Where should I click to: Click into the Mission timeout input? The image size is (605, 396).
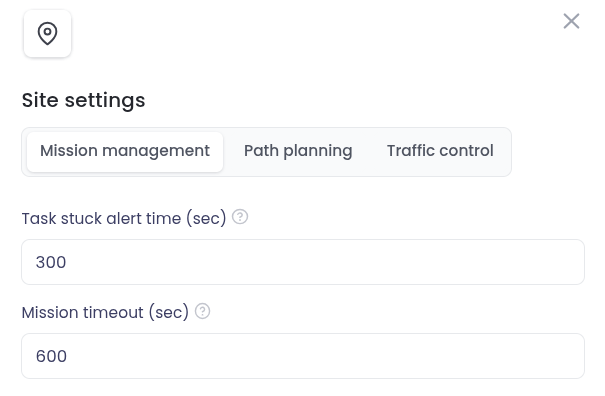coord(303,356)
